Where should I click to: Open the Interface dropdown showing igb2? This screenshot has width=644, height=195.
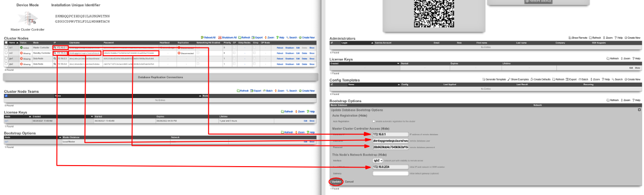(378, 160)
